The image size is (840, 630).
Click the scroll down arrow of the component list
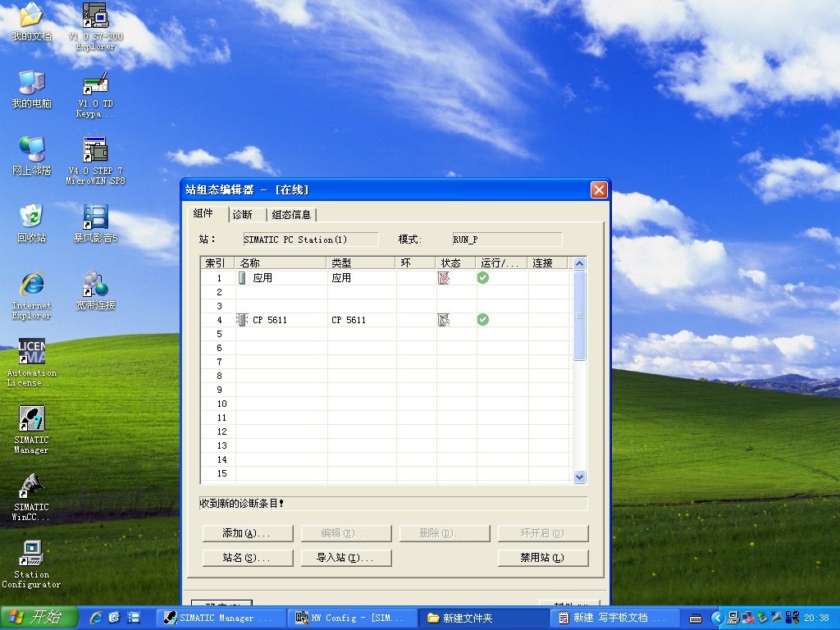pos(579,477)
